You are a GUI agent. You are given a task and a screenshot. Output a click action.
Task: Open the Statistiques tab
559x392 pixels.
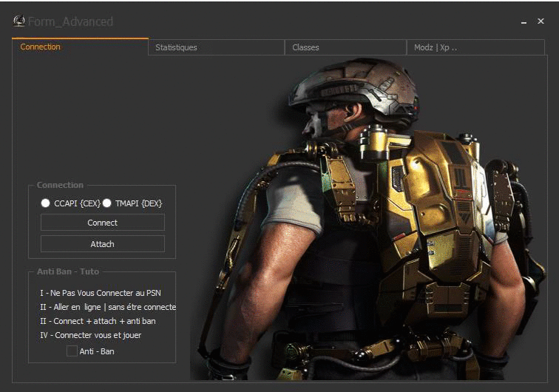click(217, 47)
